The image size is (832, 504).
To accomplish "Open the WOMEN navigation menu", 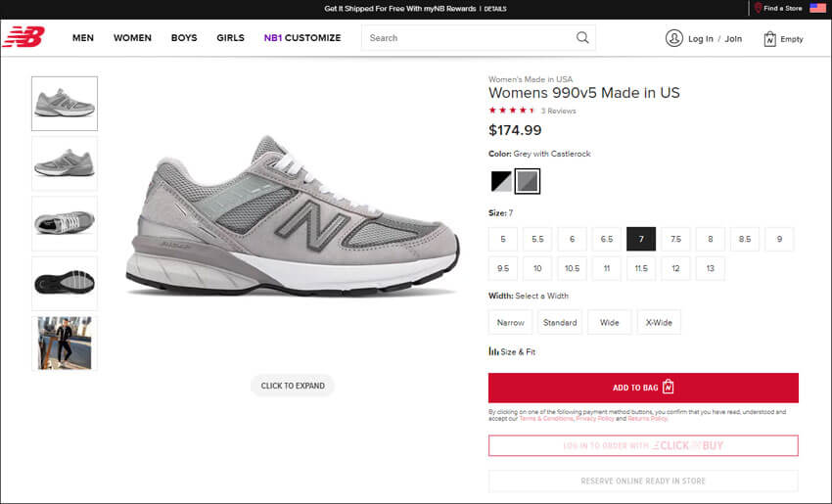I will coord(132,38).
